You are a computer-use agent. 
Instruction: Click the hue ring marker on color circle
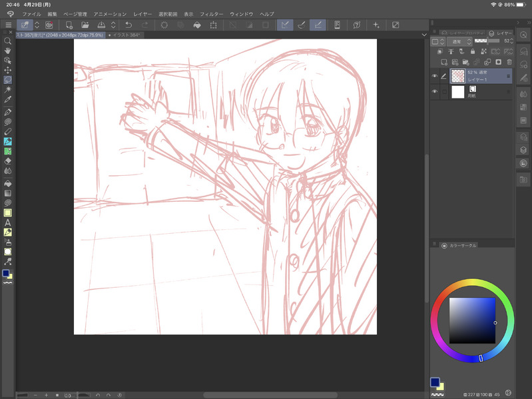pyautogui.click(x=481, y=358)
